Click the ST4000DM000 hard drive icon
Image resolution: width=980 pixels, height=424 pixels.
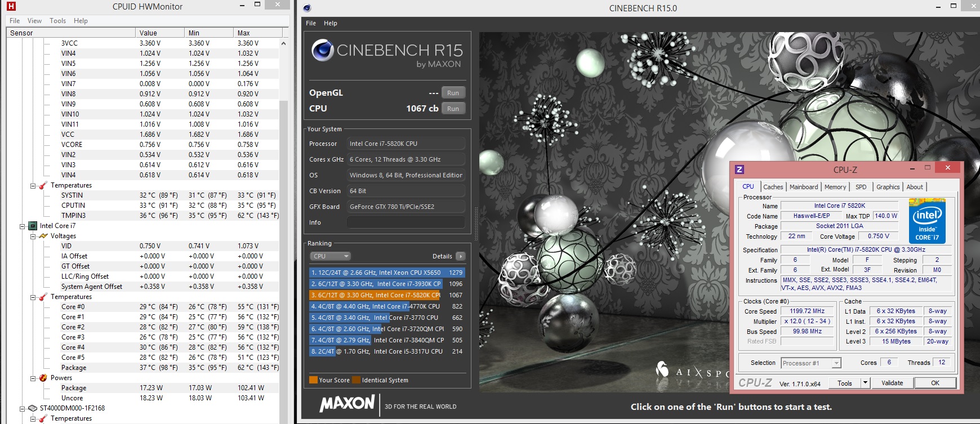coord(33,408)
